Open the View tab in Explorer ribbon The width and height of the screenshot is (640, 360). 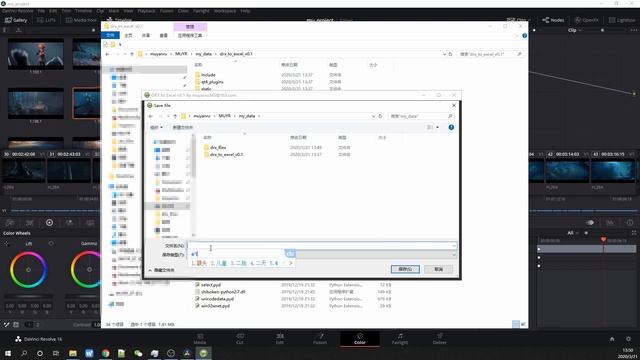point(164,36)
